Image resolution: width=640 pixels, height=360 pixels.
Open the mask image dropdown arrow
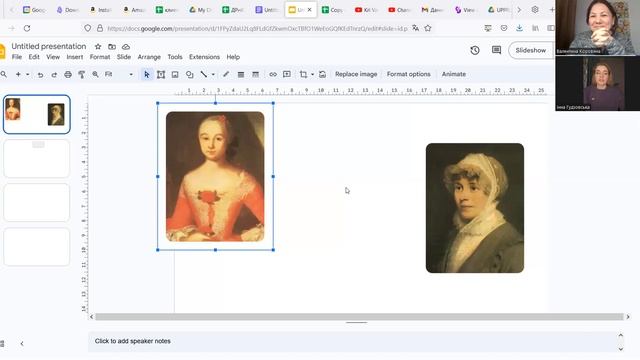(x=312, y=74)
